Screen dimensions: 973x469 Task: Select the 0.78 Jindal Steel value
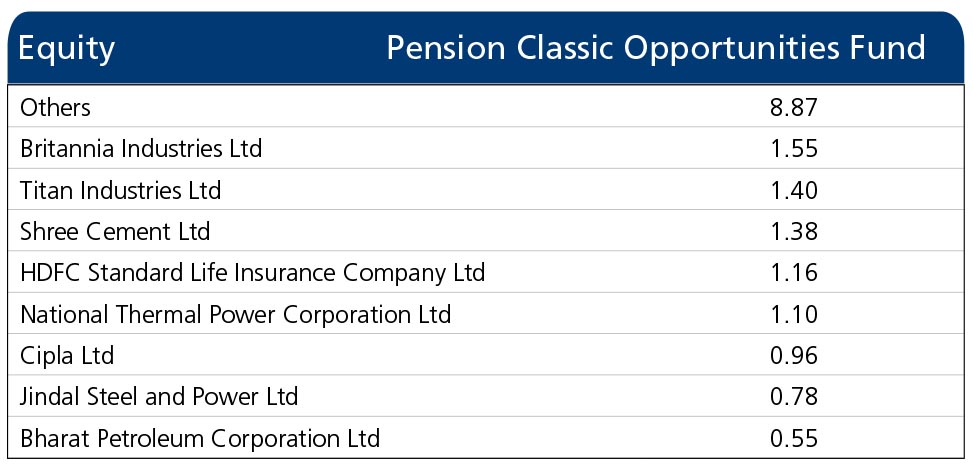(794, 397)
